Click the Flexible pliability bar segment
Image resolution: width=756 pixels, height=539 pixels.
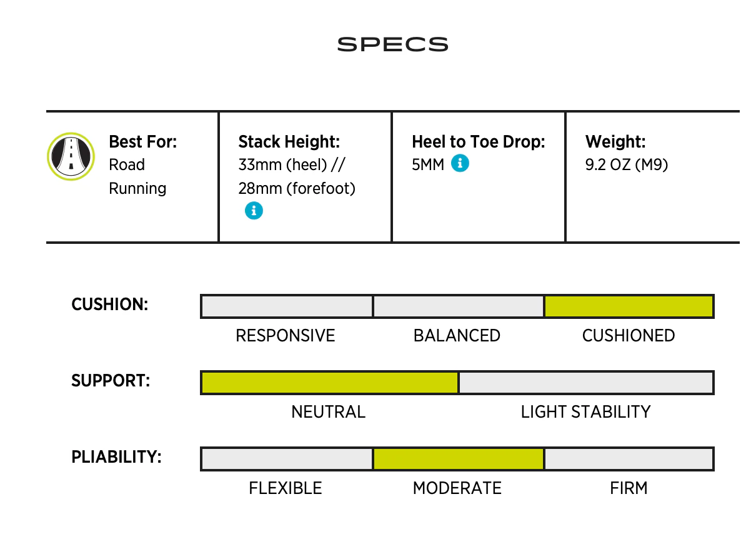click(287, 459)
